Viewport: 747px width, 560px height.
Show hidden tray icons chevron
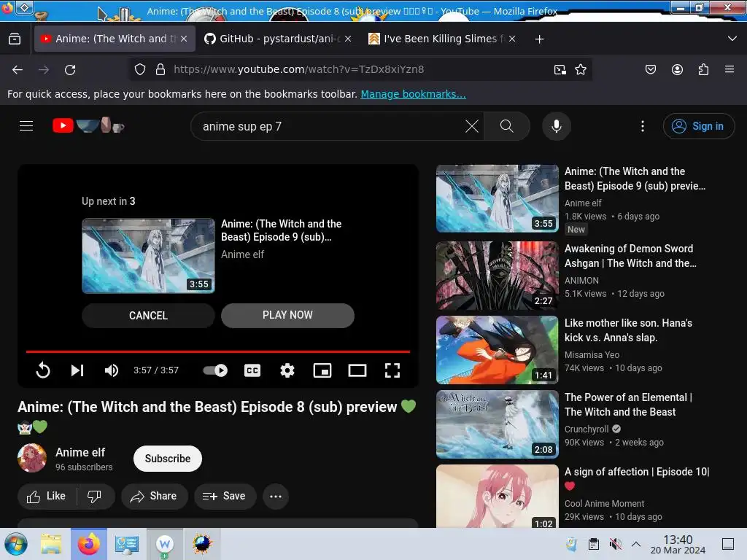coord(636,544)
